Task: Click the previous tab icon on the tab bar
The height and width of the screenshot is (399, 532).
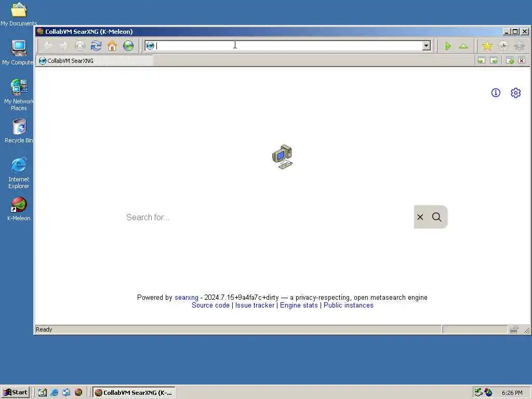Action: pyautogui.click(x=481, y=60)
